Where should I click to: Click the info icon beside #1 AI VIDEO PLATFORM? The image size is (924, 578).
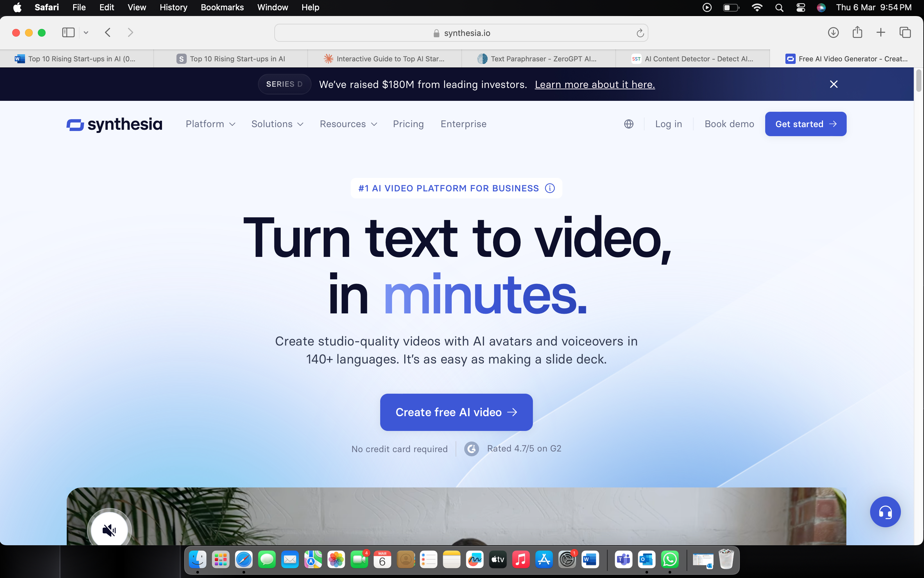tap(550, 188)
